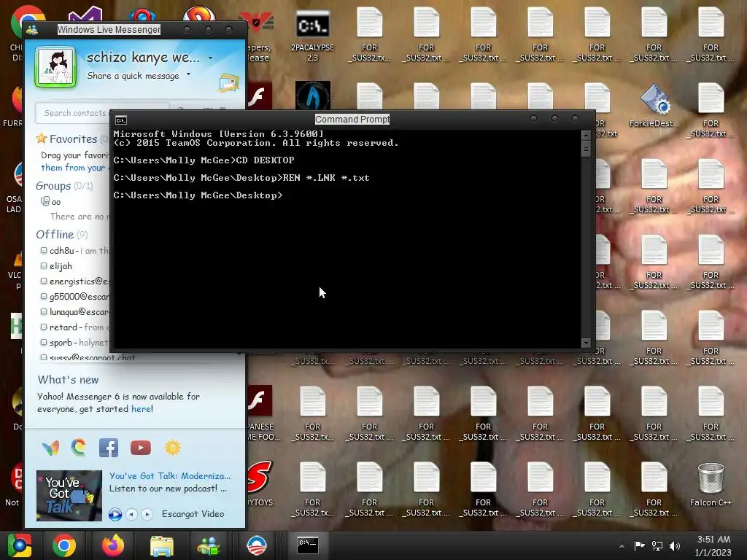Click the Obama logo taskbar icon
This screenshot has width=747, height=560.
(x=256, y=545)
